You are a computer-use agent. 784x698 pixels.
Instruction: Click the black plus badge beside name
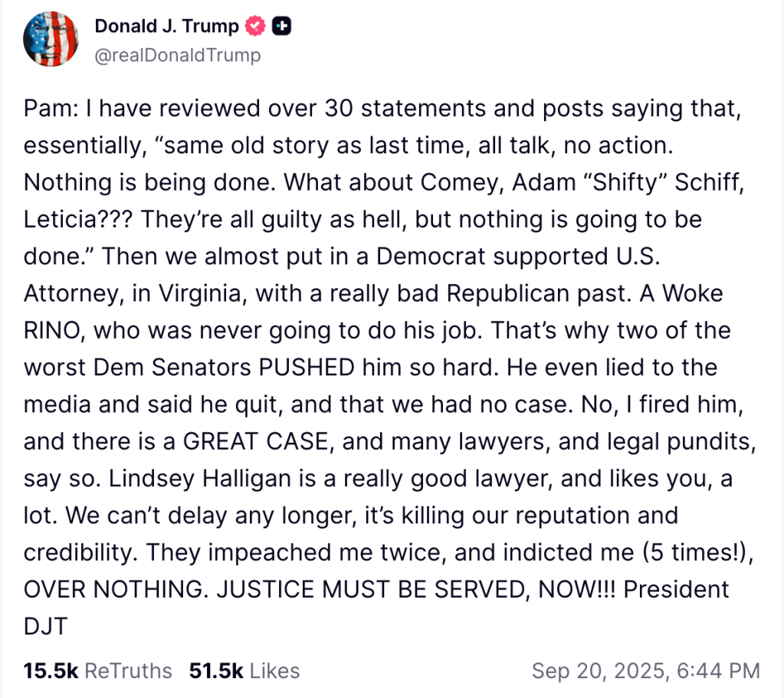(283, 27)
